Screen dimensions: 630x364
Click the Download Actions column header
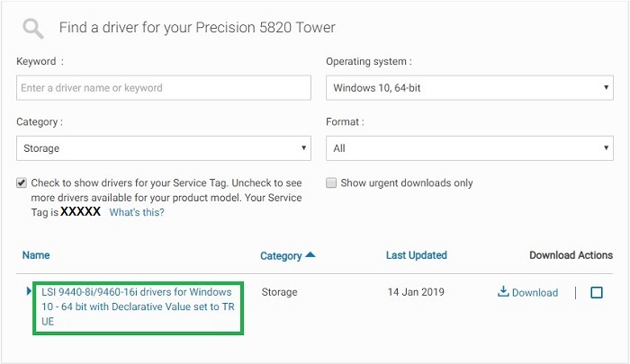click(x=571, y=255)
